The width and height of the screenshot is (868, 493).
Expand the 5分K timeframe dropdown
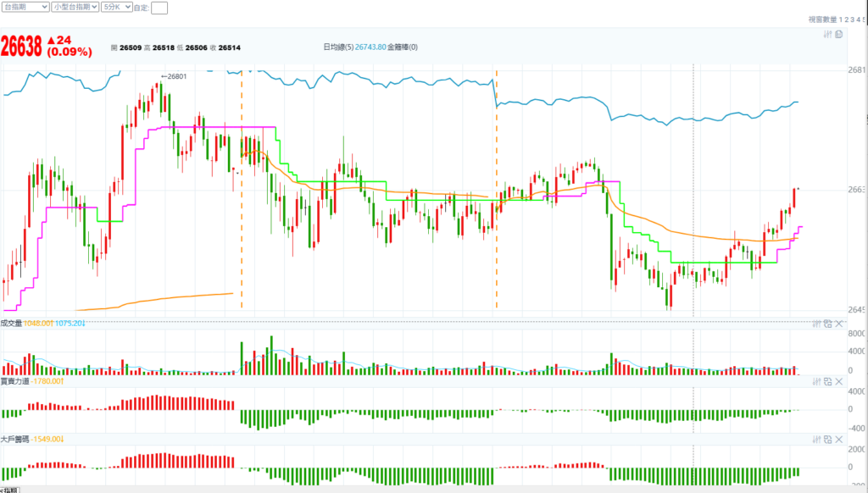point(116,7)
